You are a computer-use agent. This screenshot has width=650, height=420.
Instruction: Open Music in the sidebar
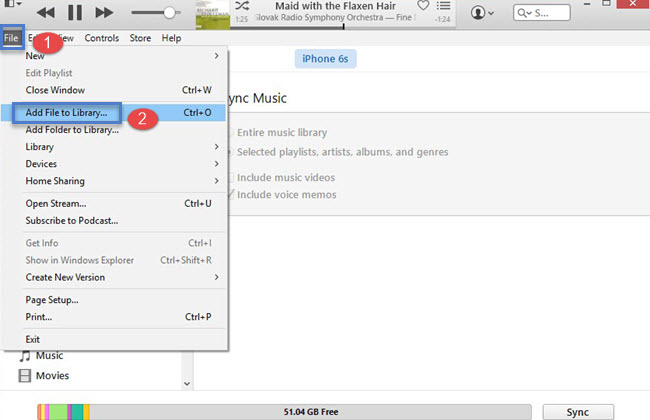(49, 356)
